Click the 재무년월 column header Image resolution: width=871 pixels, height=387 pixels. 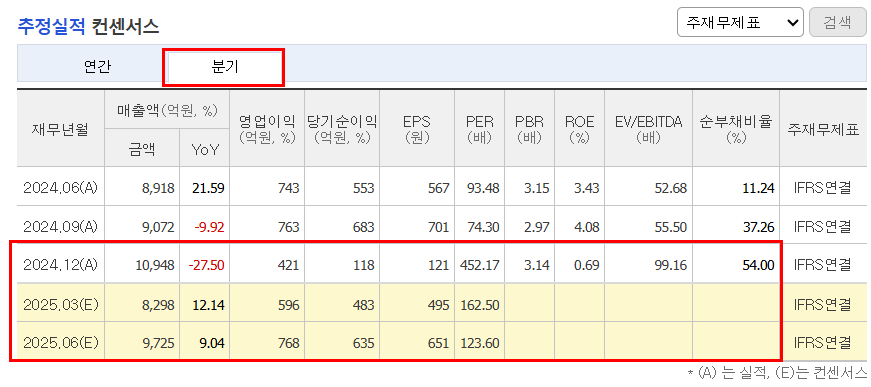click(x=60, y=130)
